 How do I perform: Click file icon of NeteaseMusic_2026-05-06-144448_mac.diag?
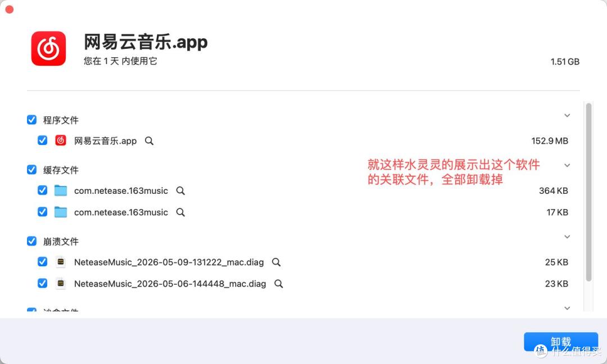point(60,284)
